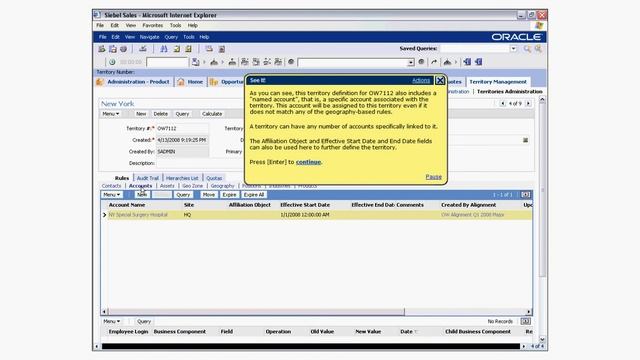Viewport: 640px width, 360px height.
Task: Click the curved forward arrow toolbar icon
Action: pos(434,62)
